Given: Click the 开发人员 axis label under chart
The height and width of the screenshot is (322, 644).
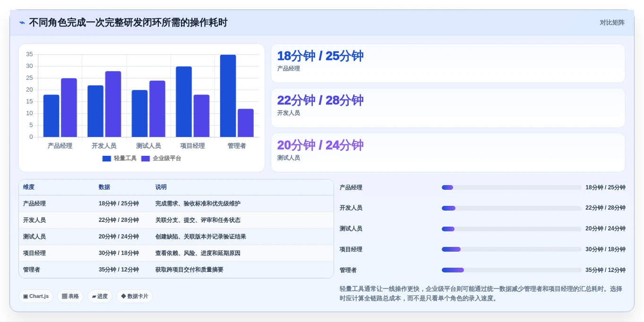Looking at the screenshot, I should (x=104, y=146).
